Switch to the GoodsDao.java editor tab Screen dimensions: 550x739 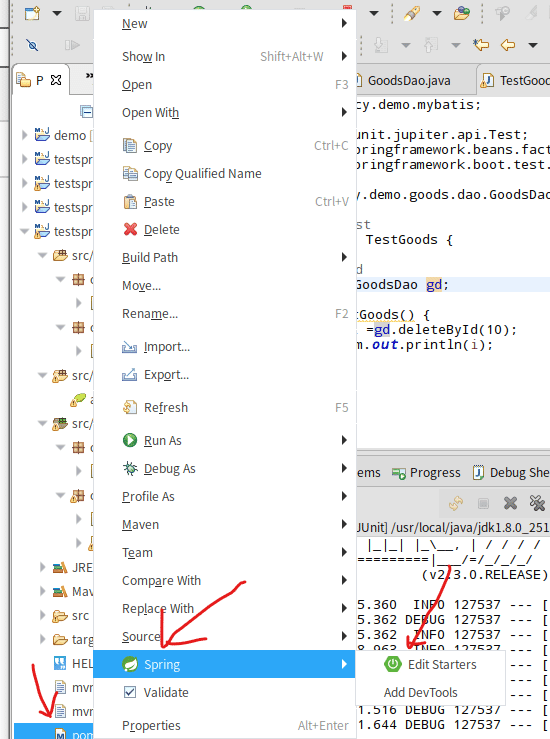point(409,81)
